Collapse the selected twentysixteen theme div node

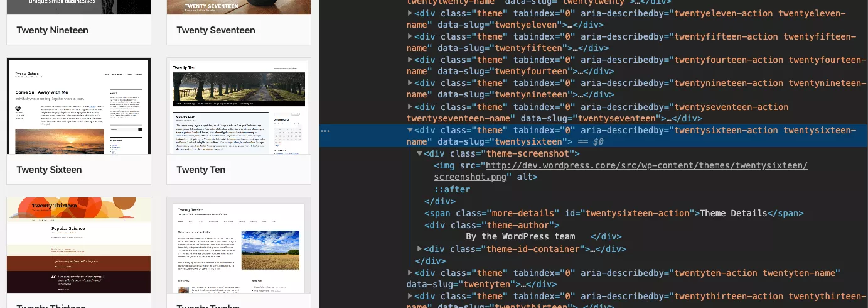tap(410, 131)
